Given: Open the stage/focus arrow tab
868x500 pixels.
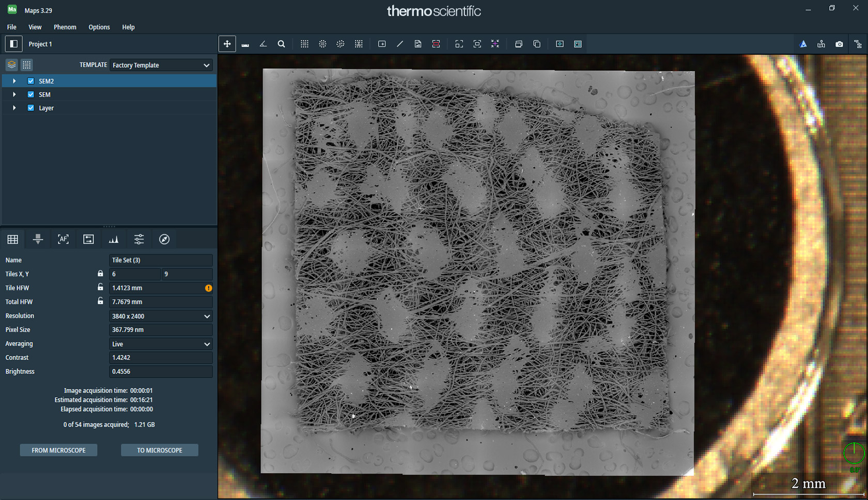Looking at the screenshot, I should tap(38, 239).
